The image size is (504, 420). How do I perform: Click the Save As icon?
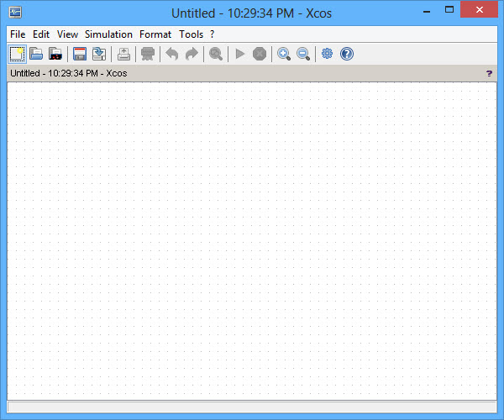click(x=99, y=54)
